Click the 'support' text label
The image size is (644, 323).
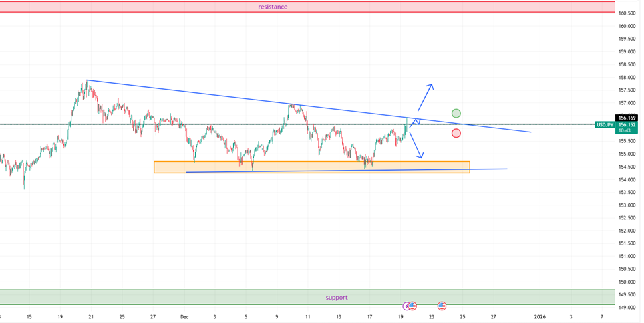(x=337, y=297)
